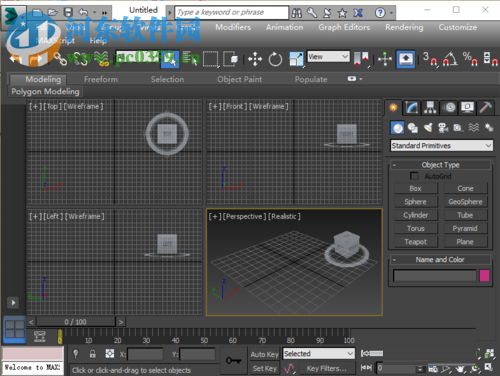Select the Shapes category icon
Image resolution: width=500 pixels, height=376 pixels.
coord(413,128)
